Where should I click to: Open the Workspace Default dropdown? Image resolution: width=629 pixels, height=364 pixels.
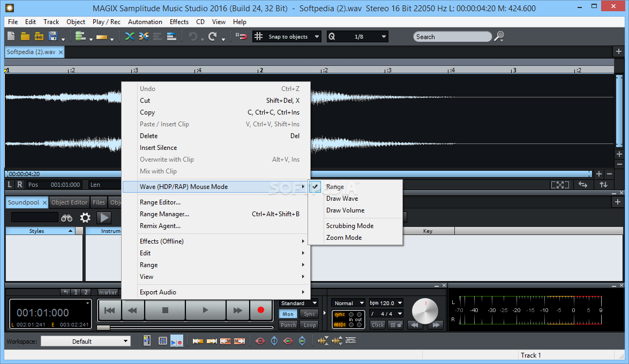(x=86, y=341)
